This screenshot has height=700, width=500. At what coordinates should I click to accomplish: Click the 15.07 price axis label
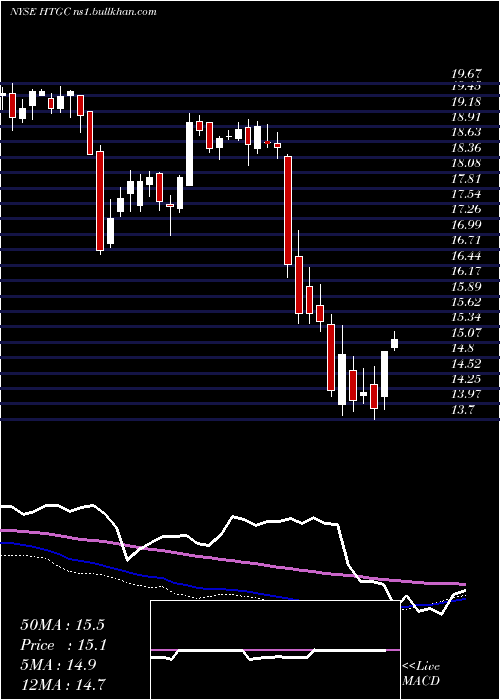[x=466, y=333]
